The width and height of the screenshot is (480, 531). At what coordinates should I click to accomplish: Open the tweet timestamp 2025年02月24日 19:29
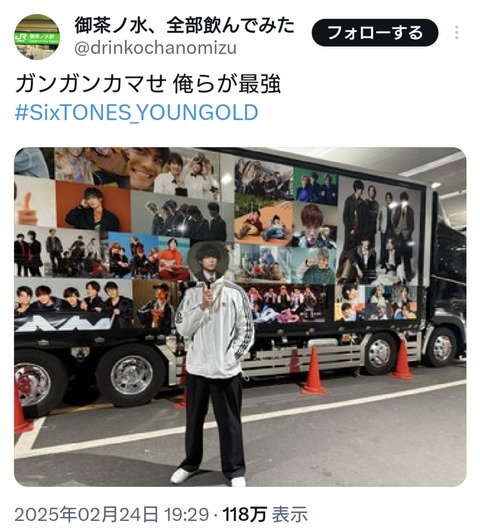tap(111, 514)
